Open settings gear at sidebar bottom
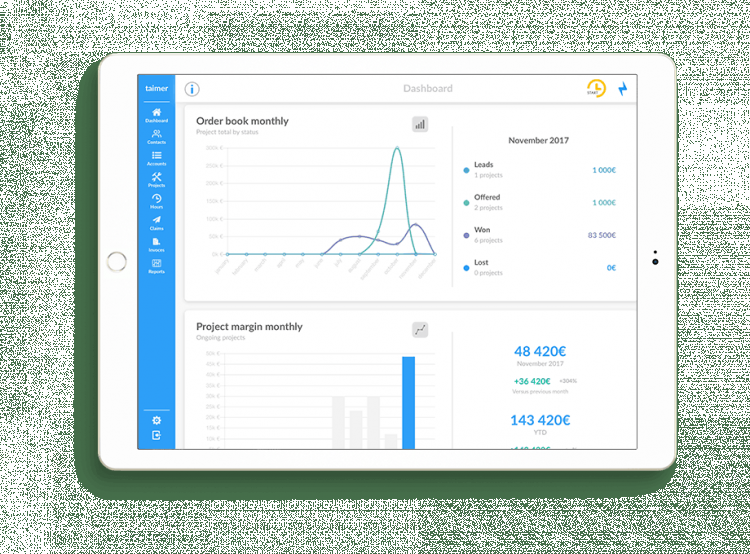The image size is (750, 554). [x=156, y=421]
